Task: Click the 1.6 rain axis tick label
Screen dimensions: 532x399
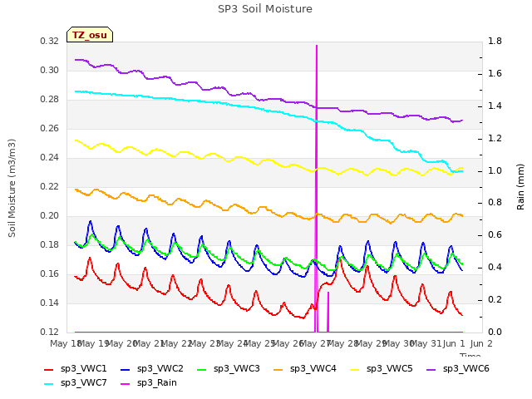Action: [x=495, y=74]
